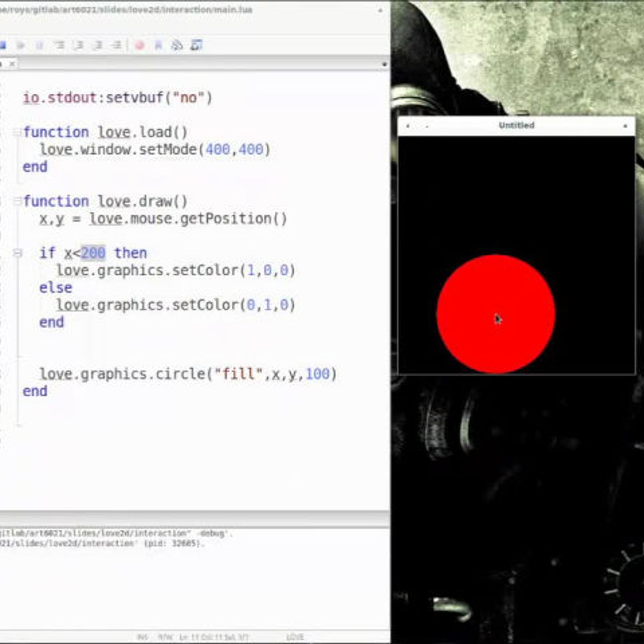Click the output line ending with "-debug'"
The image size is (644, 644).
[117, 534]
